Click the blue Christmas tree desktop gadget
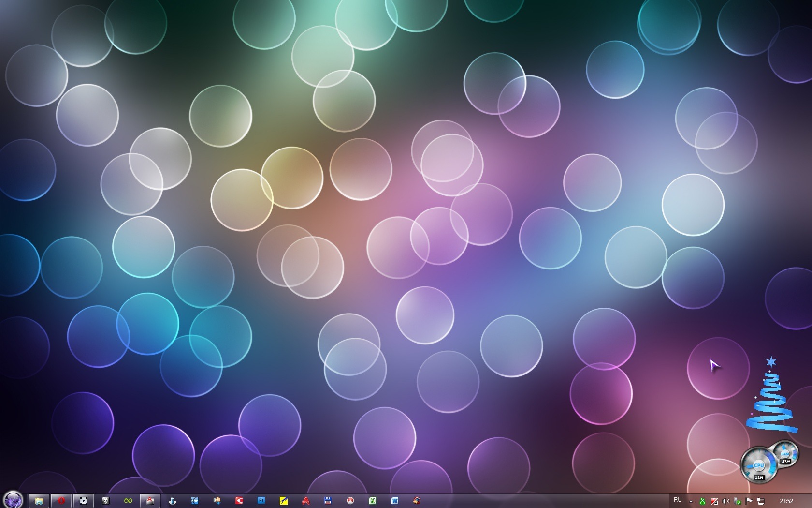This screenshot has width=812, height=508. (x=771, y=394)
